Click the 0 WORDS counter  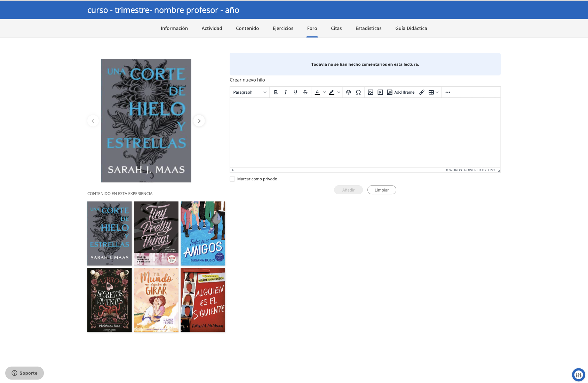pos(454,170)
